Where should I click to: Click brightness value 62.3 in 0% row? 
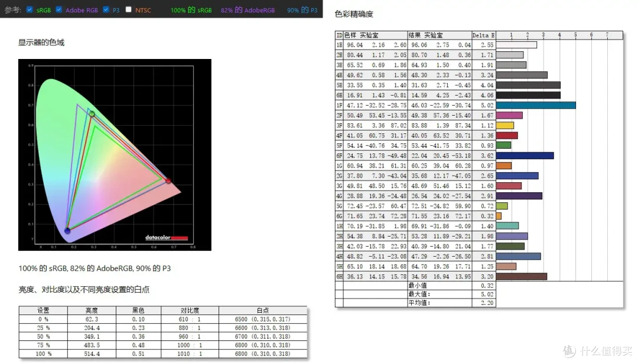pyautogui.click(x=92, y=319)
